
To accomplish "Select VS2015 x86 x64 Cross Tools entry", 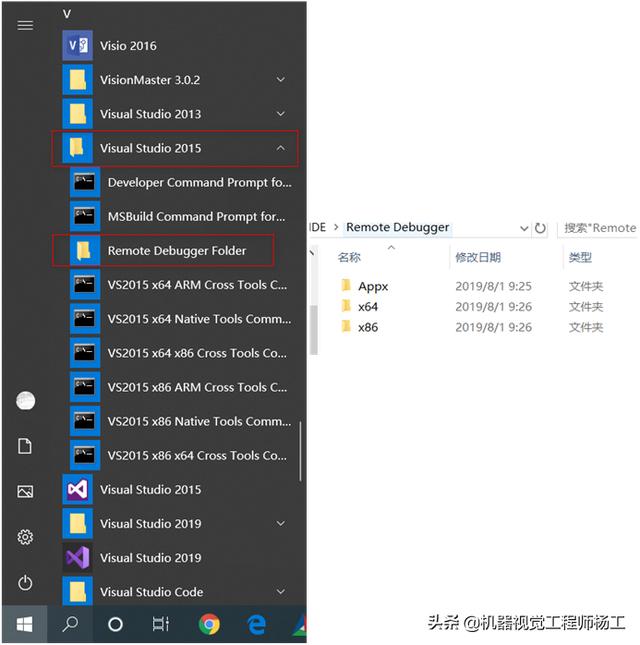I will coord(184,455).
